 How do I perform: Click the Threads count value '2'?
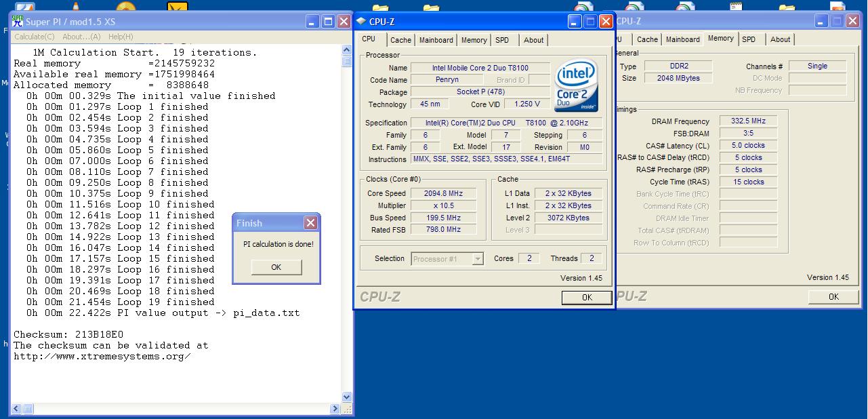592,258
